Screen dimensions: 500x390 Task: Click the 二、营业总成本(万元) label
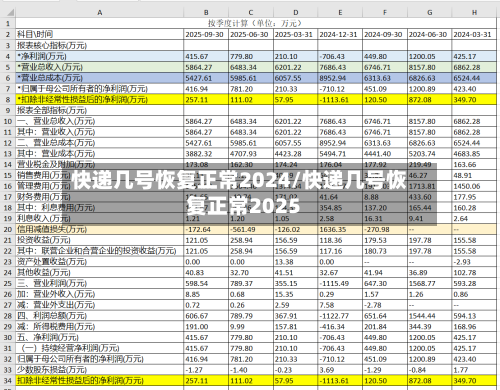[x=56, y=143]
